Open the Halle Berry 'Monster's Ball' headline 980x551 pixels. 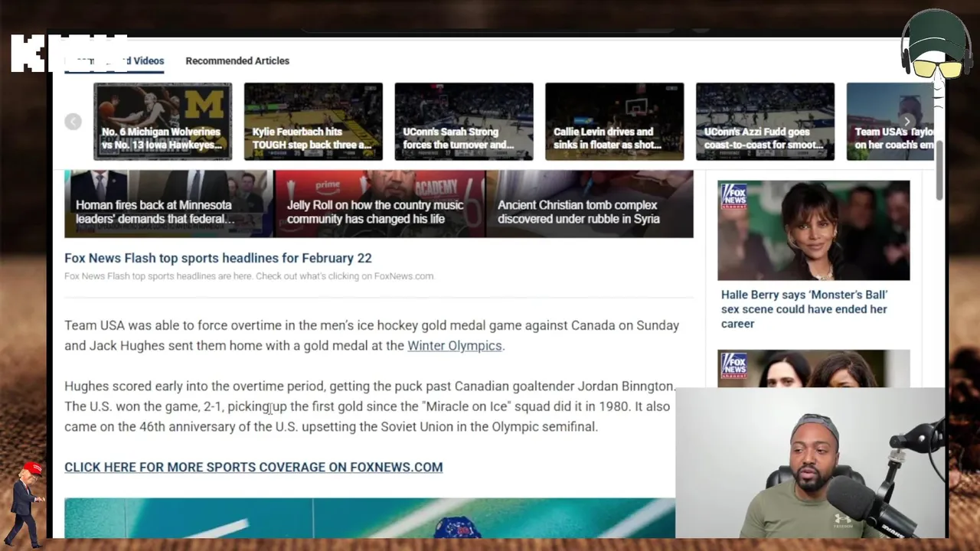804,309
